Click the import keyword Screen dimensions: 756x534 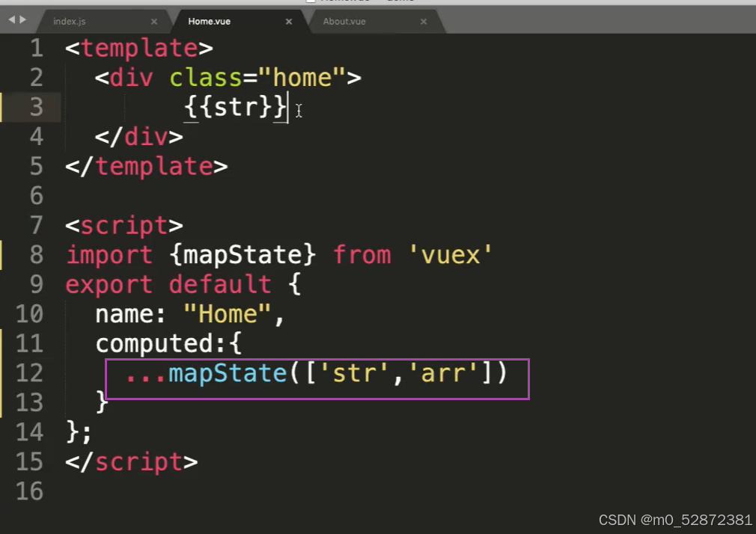pos(109,255)
